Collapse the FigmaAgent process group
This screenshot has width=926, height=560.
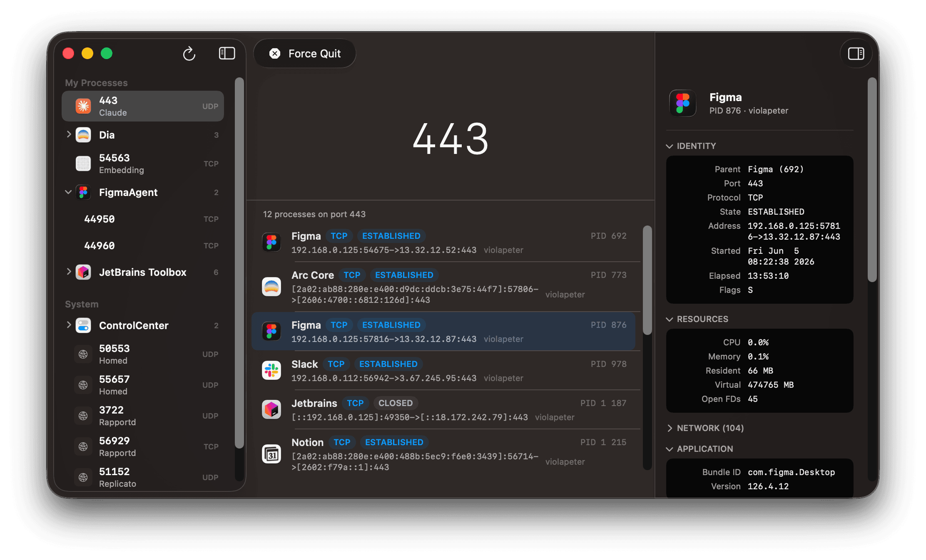69,192
